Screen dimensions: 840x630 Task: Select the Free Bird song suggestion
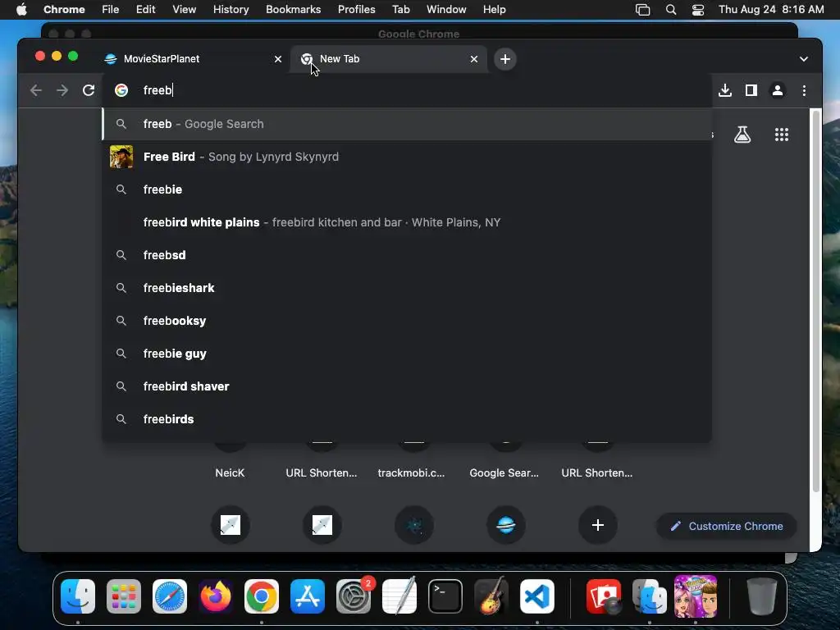(407, 157)
